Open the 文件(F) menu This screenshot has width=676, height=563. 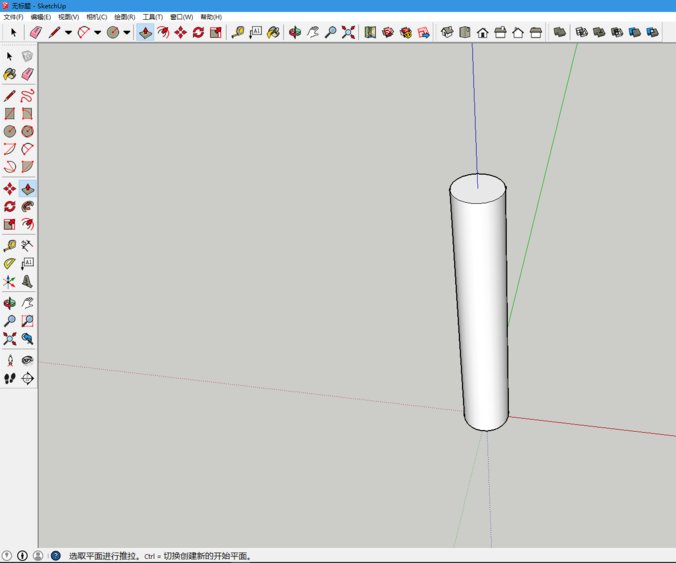pos(13,17)
